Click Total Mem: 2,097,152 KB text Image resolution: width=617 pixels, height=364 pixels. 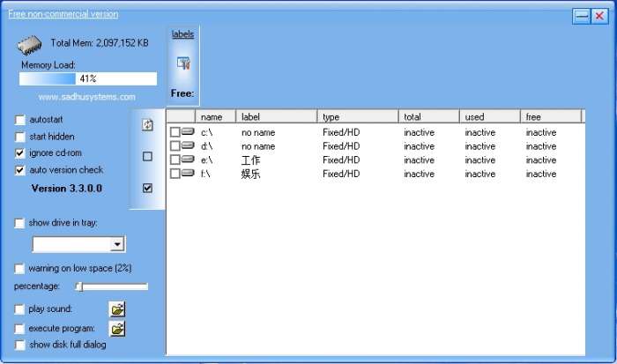coord(100,43)
